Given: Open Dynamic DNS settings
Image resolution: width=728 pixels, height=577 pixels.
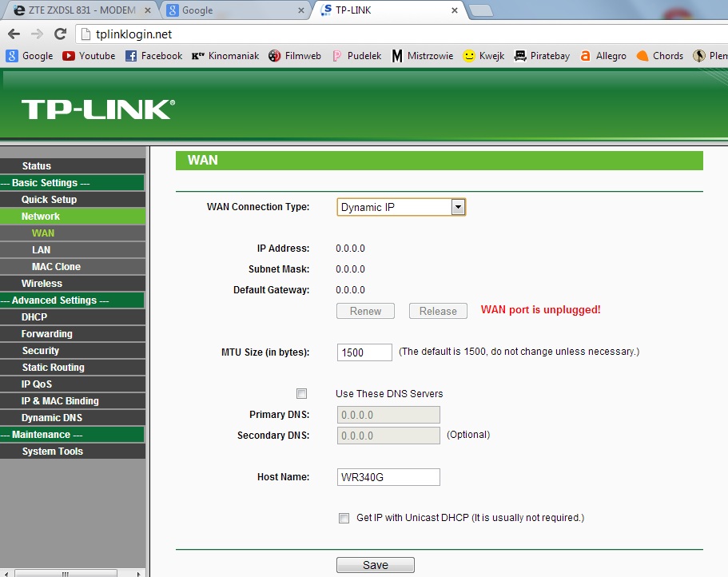Looking at the screenshot, I should click(x=73, y=417).
